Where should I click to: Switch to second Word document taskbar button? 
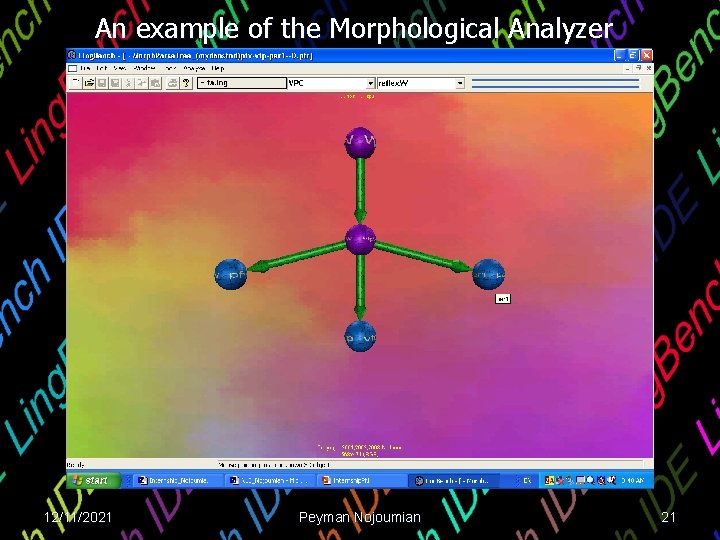[272, 480]
